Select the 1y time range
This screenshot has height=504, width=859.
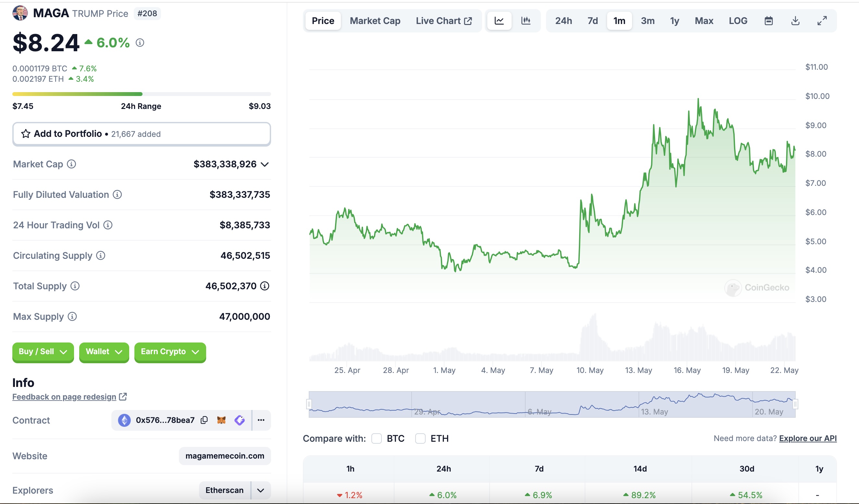point(675,21)
